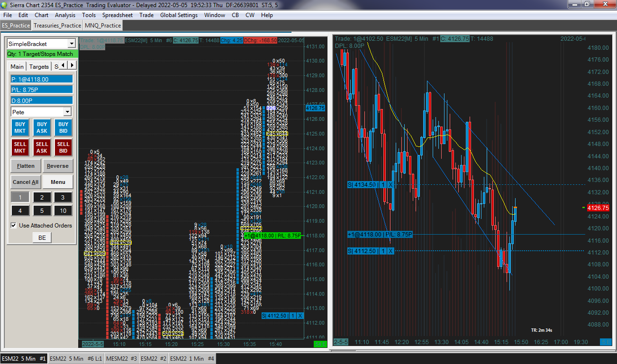Click the red 4126.75 last price marker
The image size is (617, 364).
pyautogui.click(x=598, y=208)
